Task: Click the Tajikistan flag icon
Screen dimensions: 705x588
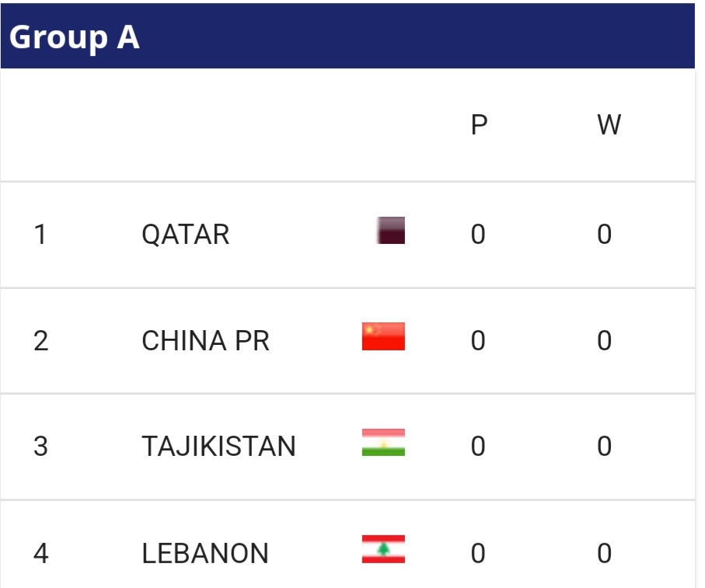Action: [x=383, y=442]
